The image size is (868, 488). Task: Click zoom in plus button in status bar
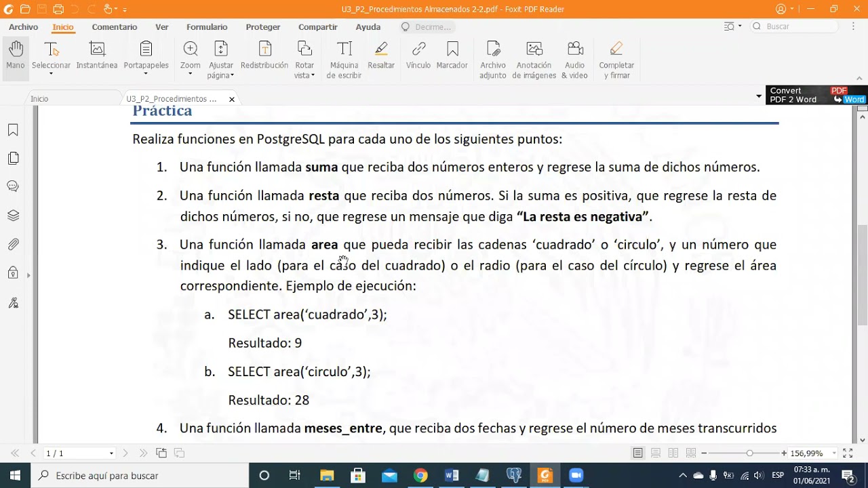tap(784, 453)
